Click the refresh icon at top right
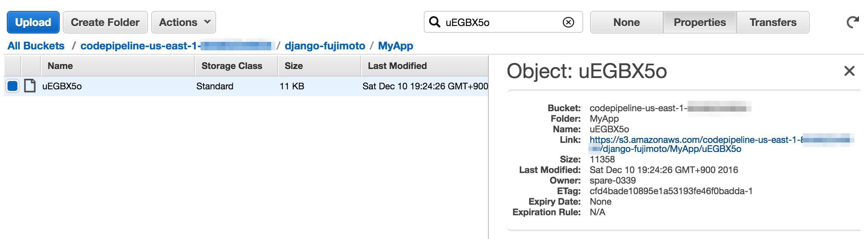 point(852,22)
